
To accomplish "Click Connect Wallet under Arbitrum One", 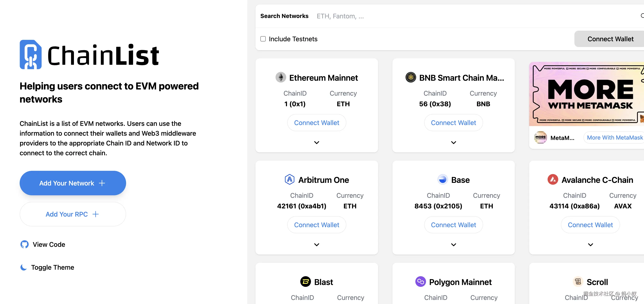I will (x=316, y=225).
